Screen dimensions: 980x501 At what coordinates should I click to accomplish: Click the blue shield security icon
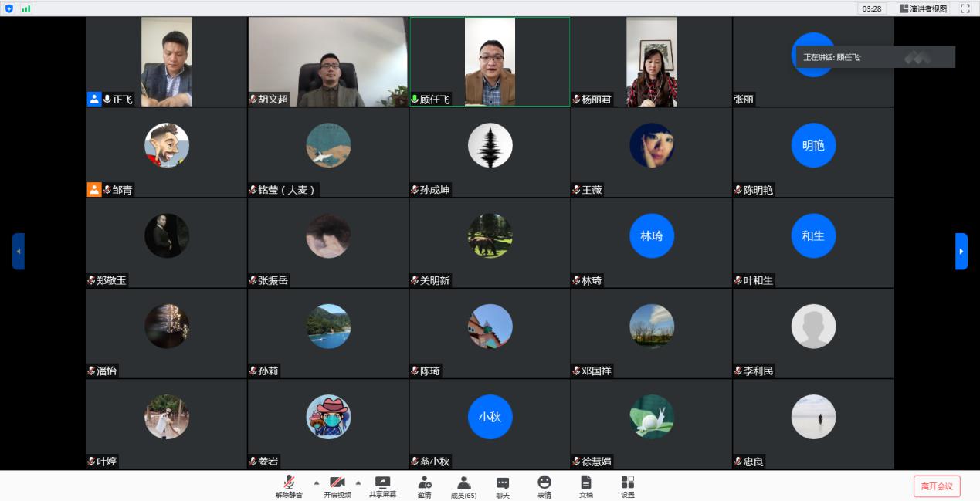(x=9, y=8)
